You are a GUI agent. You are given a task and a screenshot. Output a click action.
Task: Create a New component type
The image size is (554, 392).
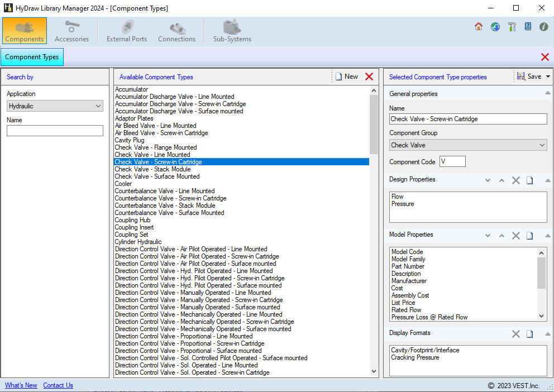347,77
